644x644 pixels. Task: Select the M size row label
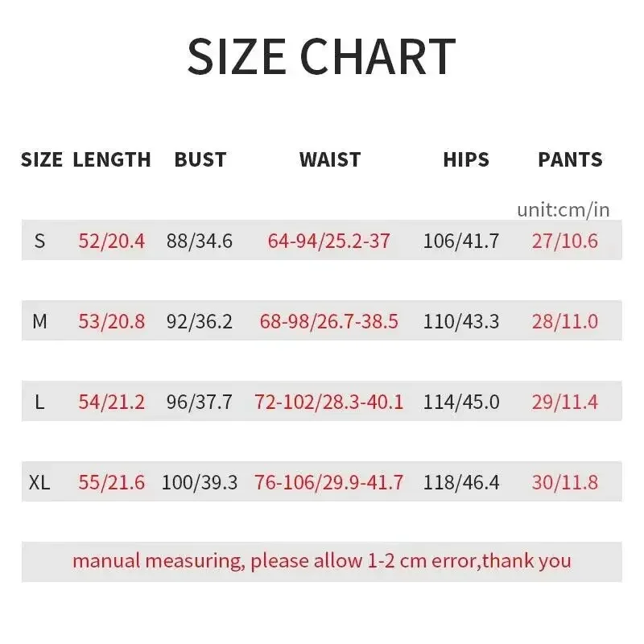(x=40, y=321)
